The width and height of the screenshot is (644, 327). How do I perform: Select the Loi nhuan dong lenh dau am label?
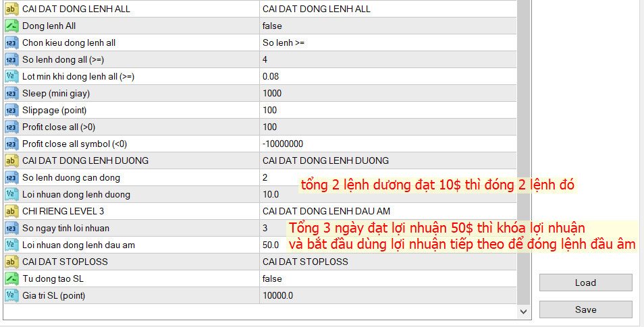click(x=78, y=245)
